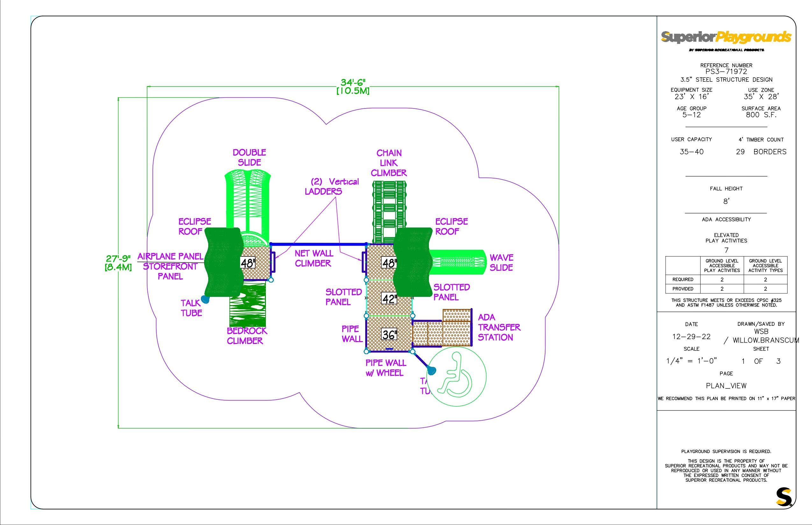Click the wheelchair accessibility symbol
The image size is (812, 525).
coord(457,376)
